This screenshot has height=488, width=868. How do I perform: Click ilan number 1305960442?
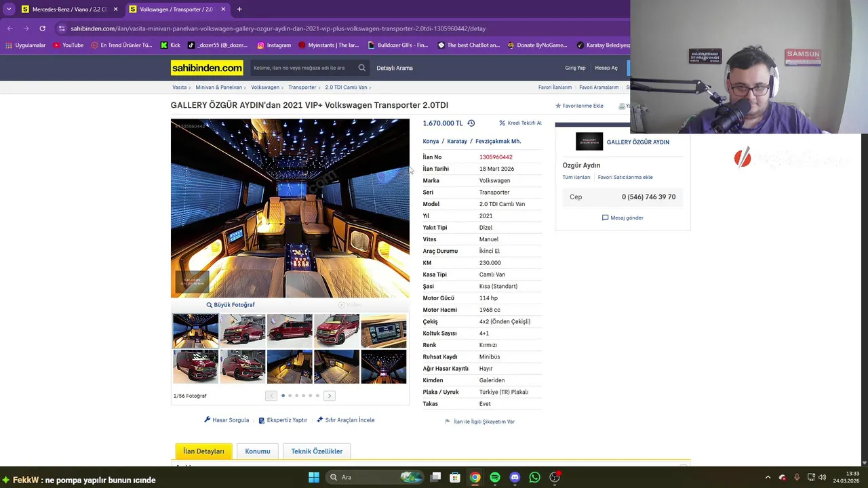(x=496, y=157)
